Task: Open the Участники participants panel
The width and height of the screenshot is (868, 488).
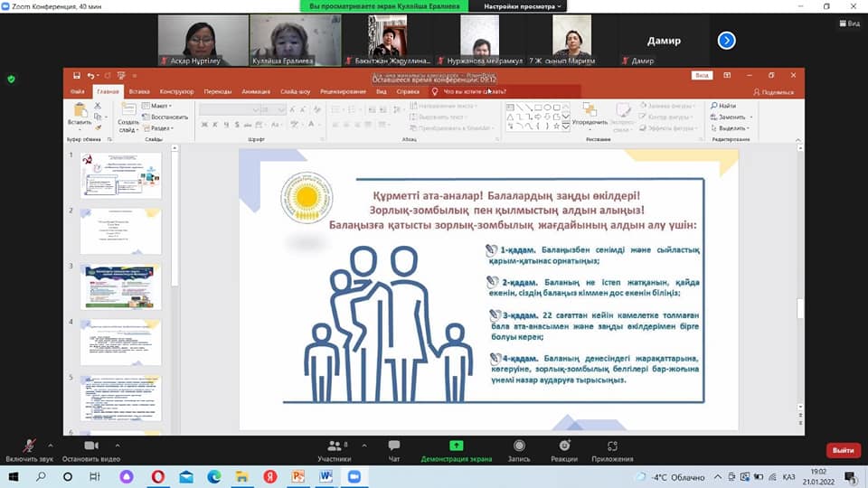Action: (334, 447)
